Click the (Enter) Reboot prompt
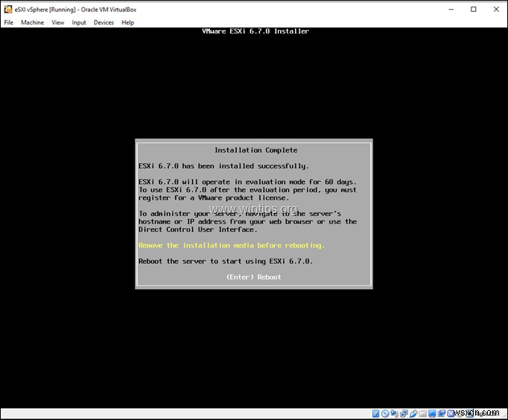 point(254,277)
